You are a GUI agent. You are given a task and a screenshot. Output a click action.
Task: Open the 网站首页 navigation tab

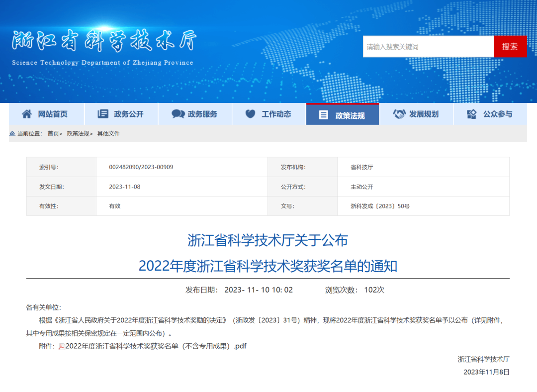point(53,114)
